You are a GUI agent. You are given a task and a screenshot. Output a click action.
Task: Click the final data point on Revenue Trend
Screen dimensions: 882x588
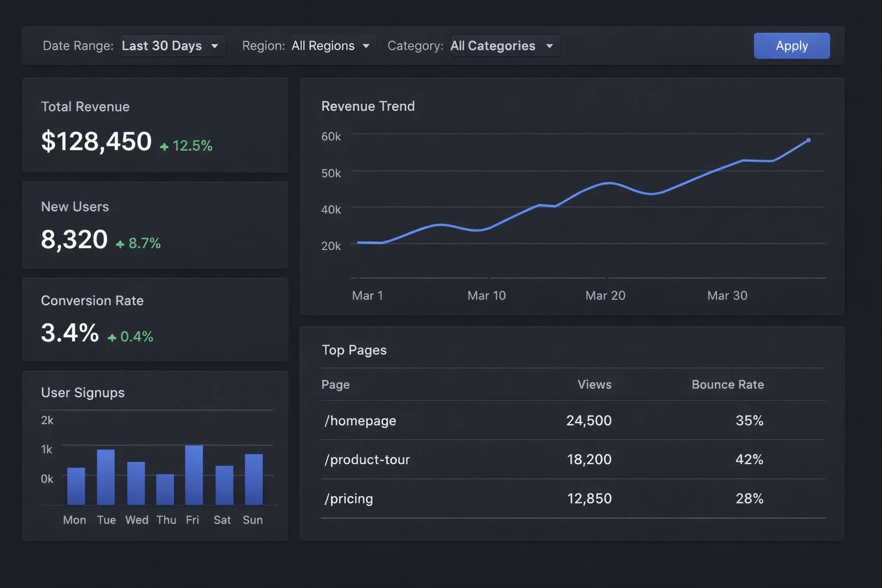(x=808, y=140)
